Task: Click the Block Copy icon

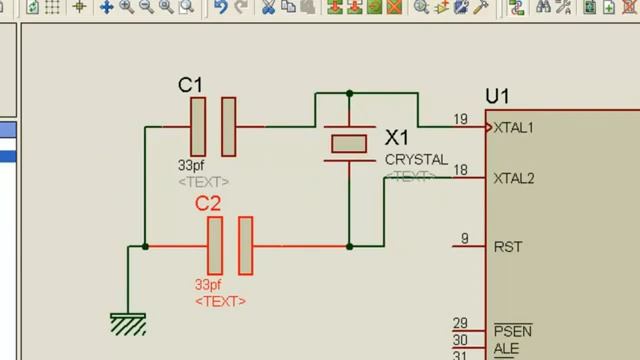Action: click(x=335, y=7)
